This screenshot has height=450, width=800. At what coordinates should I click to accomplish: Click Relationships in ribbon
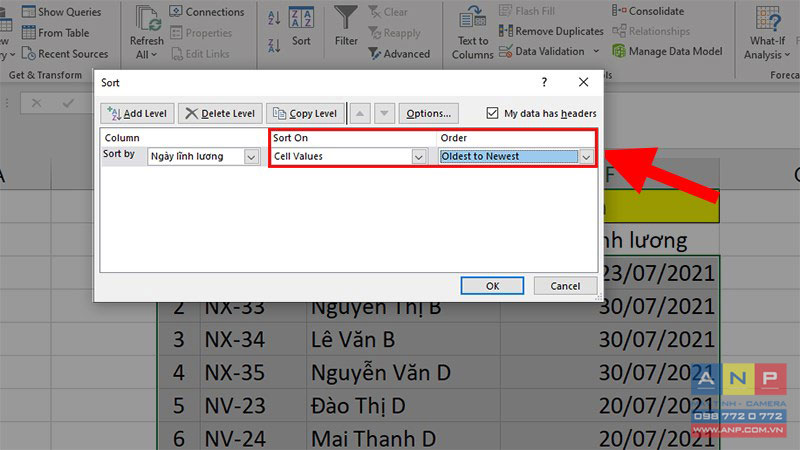point(651,31)
